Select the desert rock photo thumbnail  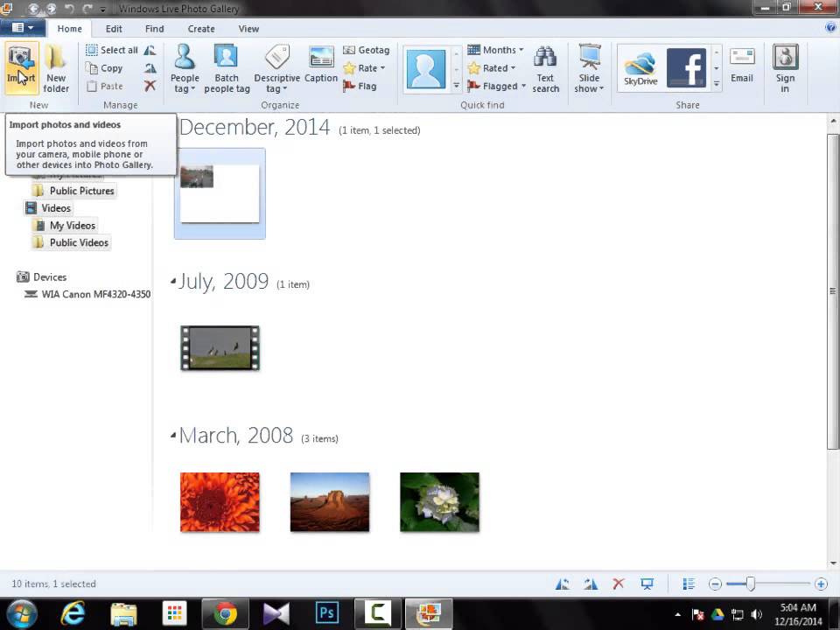click(330, 502)
